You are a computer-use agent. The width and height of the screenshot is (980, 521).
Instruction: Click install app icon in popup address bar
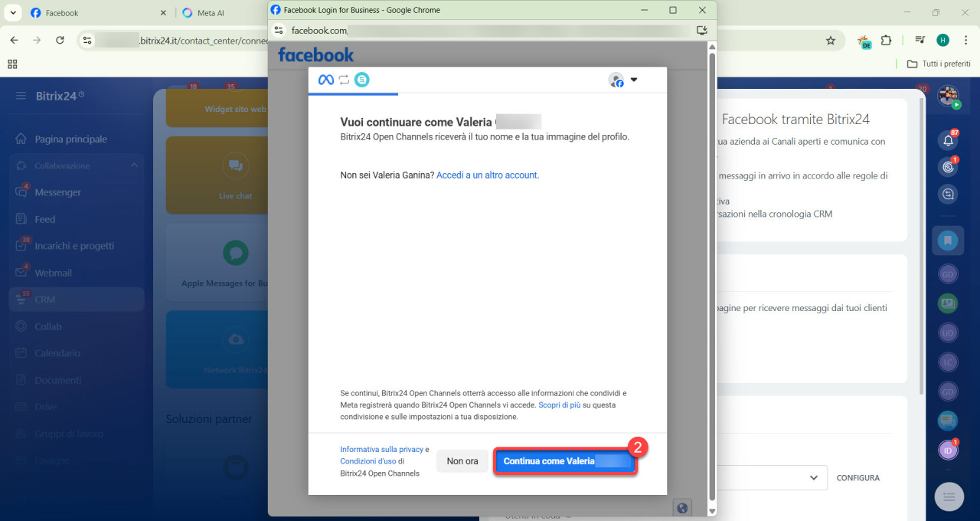coord(702,30)
